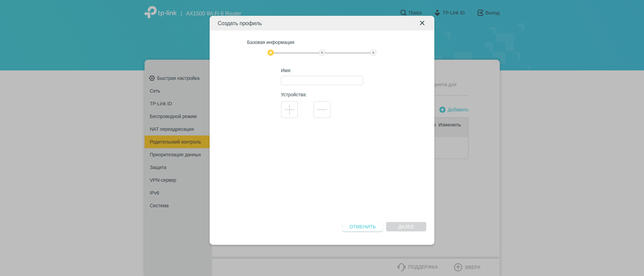Go to Беспроводной режим settings
The height and width of the screenshot is (276, 644).
(x=173, y=116)
